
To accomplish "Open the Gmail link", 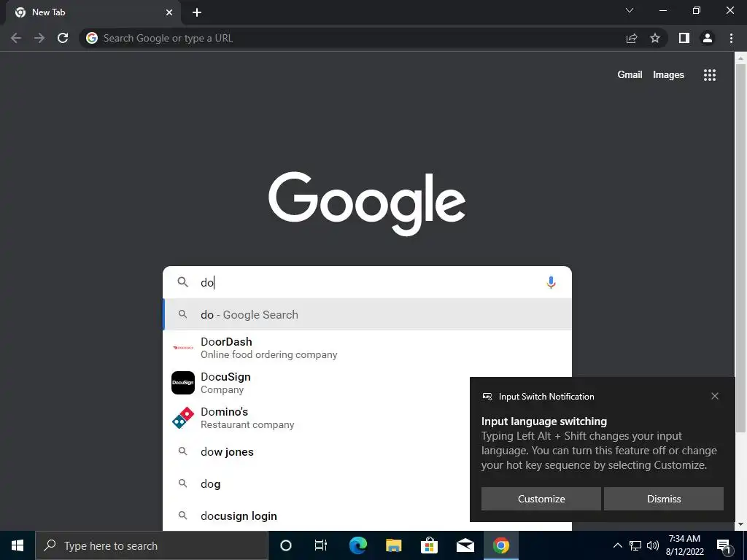I will pyautogui.click(x=630, y=75).
